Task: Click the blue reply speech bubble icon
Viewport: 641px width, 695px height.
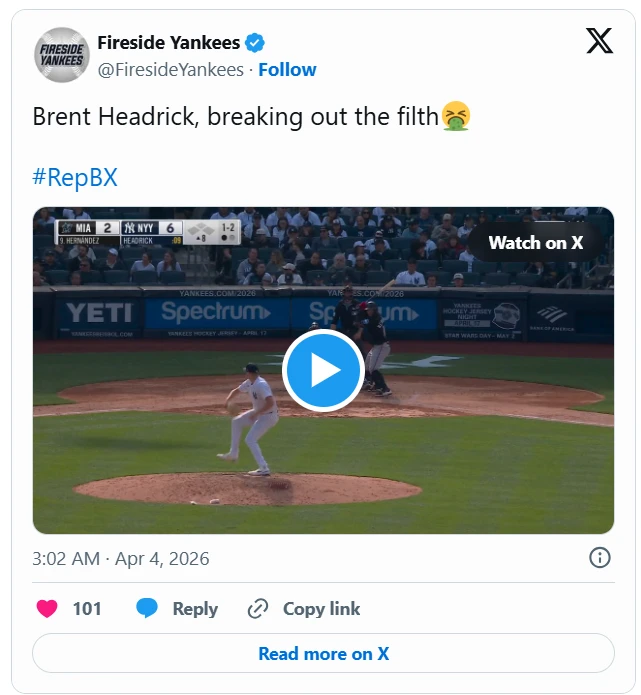Action: [147, 608]
